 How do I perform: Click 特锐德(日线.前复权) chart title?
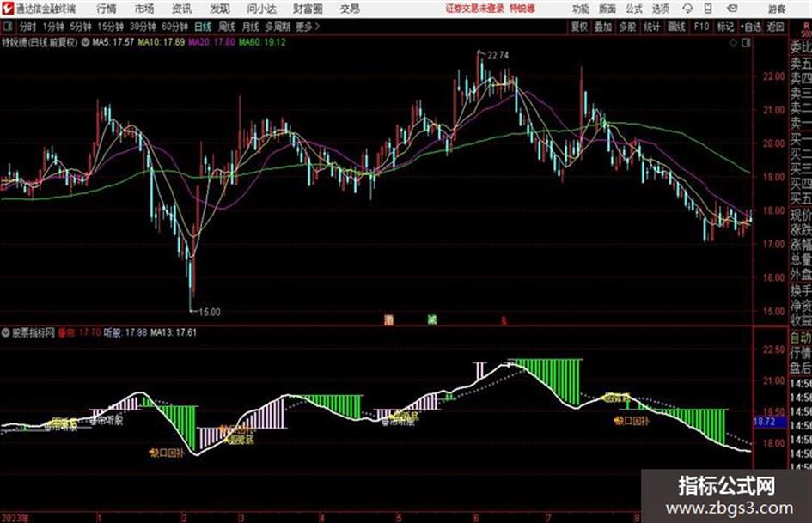pyautogui.click(x=40, y=42)
